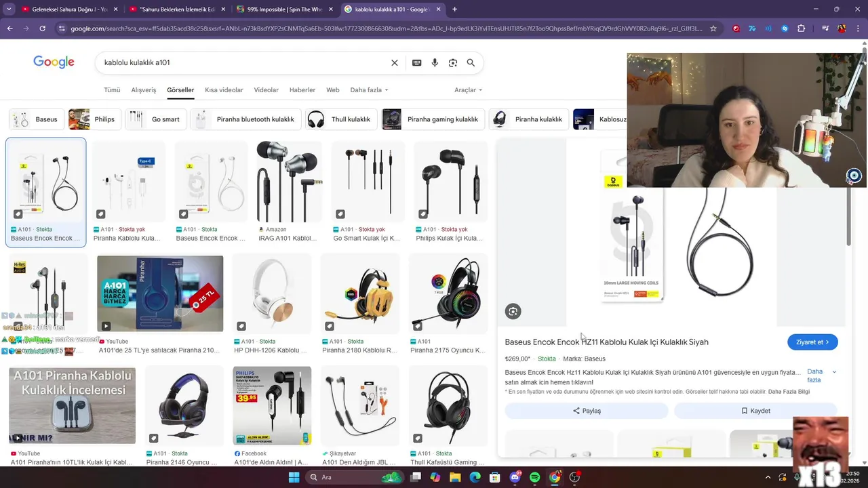This screenshot has width=868, height=488.
Task: Open Microsoft Edge from the taskbar
Action: tap(475, 477)
